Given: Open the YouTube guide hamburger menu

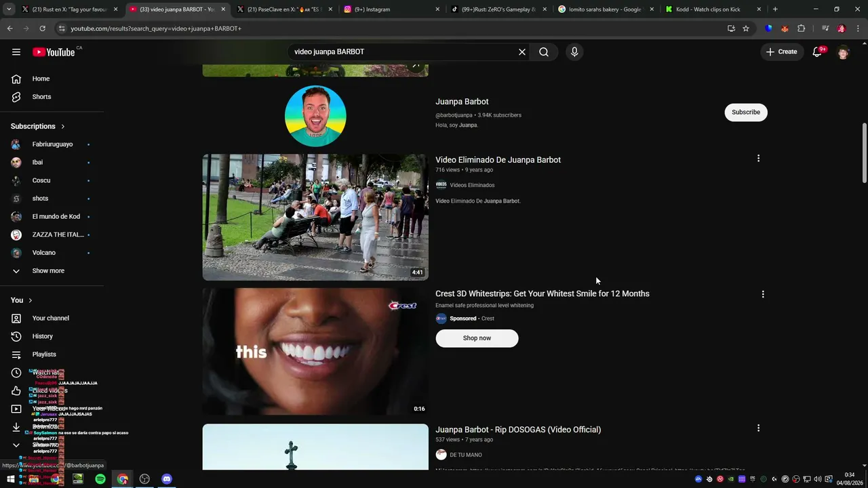Looking at the screenshot, I should [x=16, y=52].
